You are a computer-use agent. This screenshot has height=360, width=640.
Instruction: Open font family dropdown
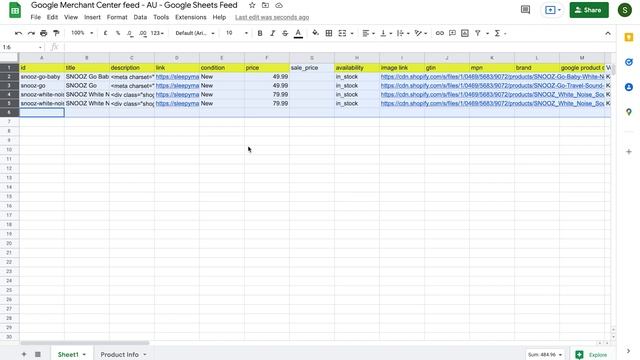[x=195, y=33]
